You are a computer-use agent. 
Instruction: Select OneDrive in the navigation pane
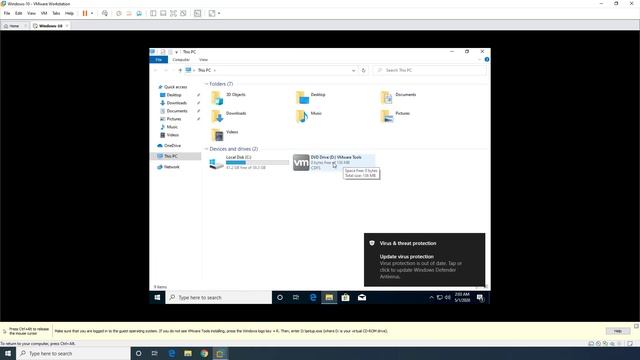(x=172, y=145)
